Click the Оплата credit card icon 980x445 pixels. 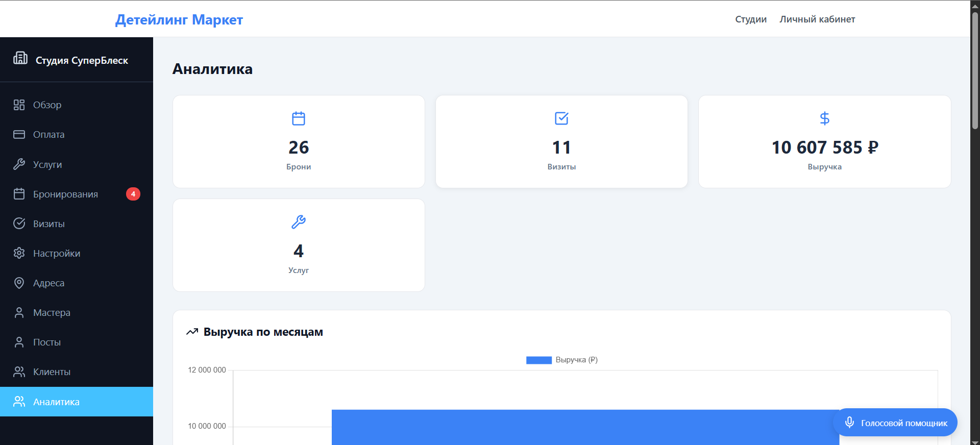coord(19,135)
